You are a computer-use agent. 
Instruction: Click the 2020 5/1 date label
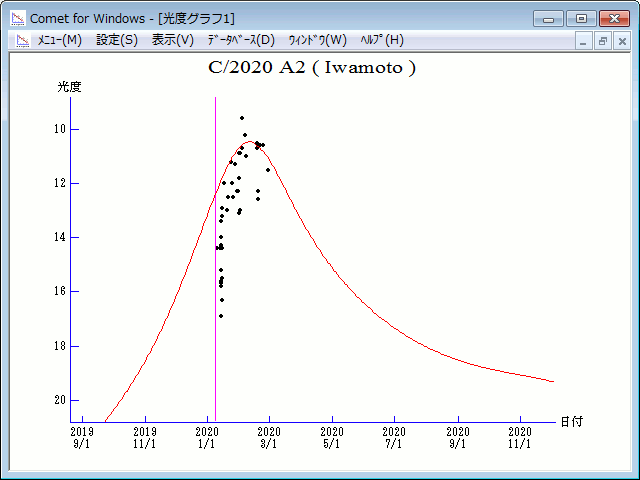(x=332, y=438)
